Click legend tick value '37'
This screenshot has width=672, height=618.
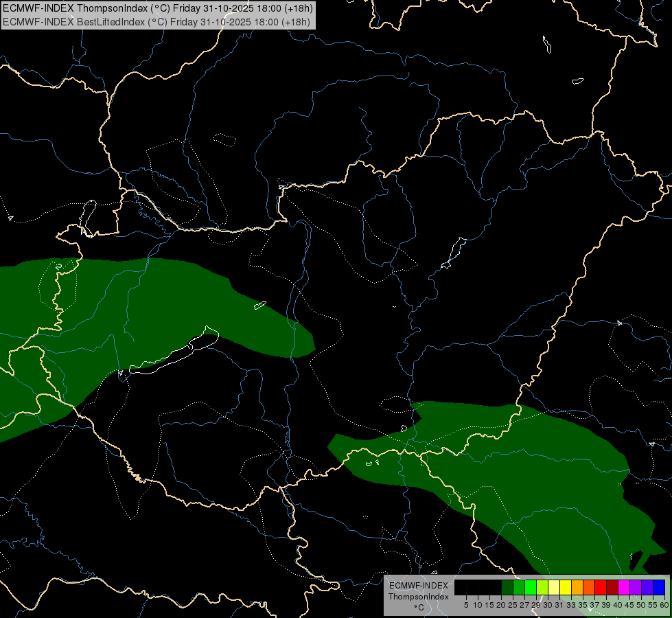click(594, 605)
